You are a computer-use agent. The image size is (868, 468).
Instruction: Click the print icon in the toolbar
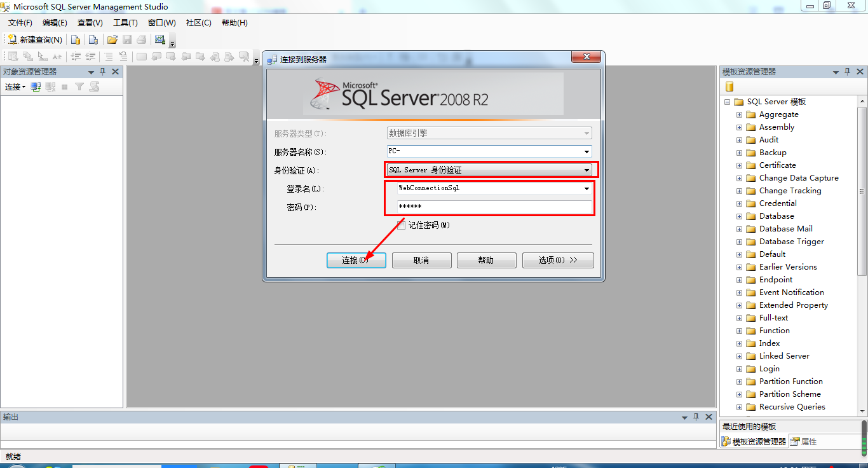(x=141, y=39)
